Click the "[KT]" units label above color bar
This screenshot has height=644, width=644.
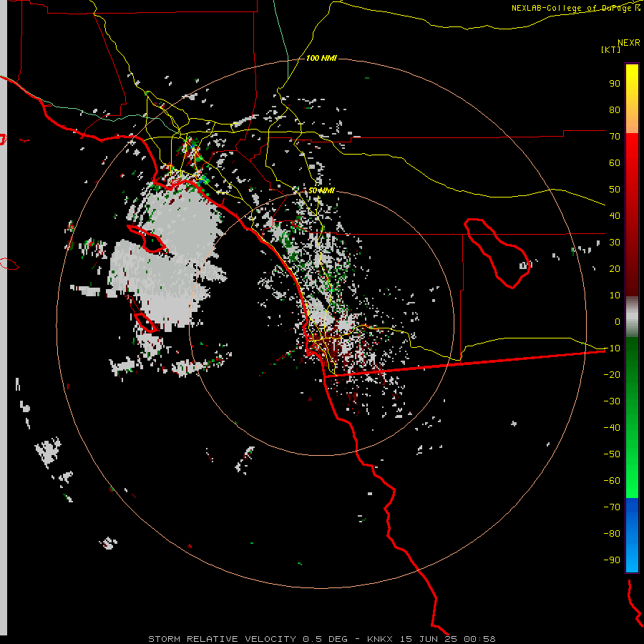(x=611, y=49)
